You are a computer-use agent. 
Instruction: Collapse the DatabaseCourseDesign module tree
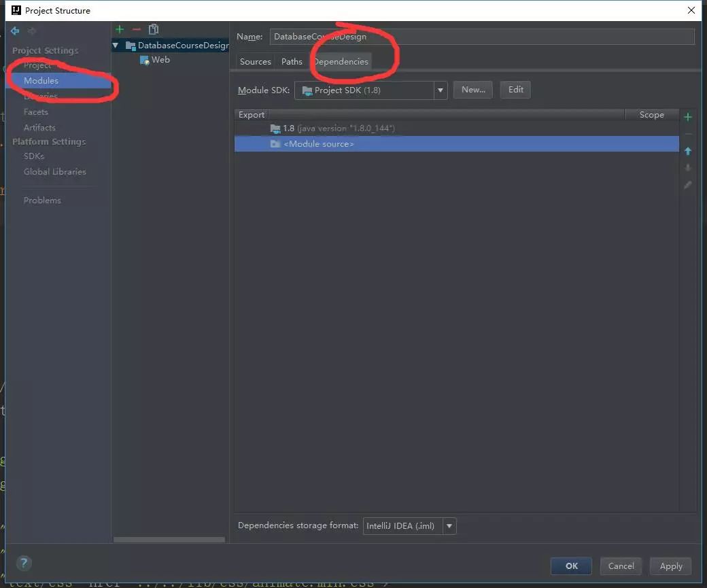[116, 45]
